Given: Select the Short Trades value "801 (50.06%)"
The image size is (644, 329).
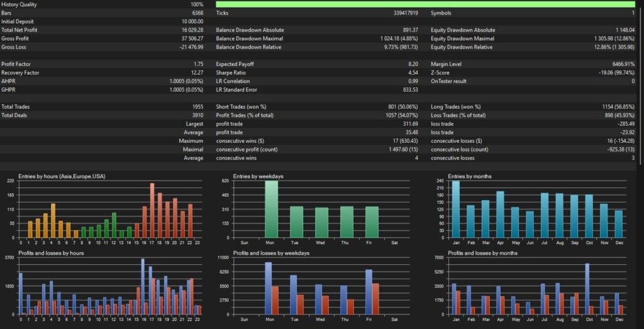Looking at the screenshot, I should pyautogui.click(x=403, y=107).
